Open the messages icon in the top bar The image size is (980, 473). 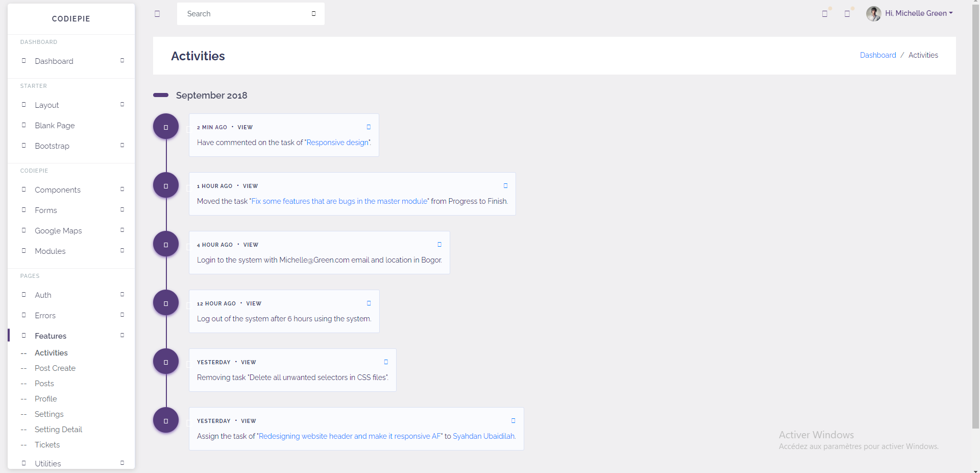[x=825, y=14]
